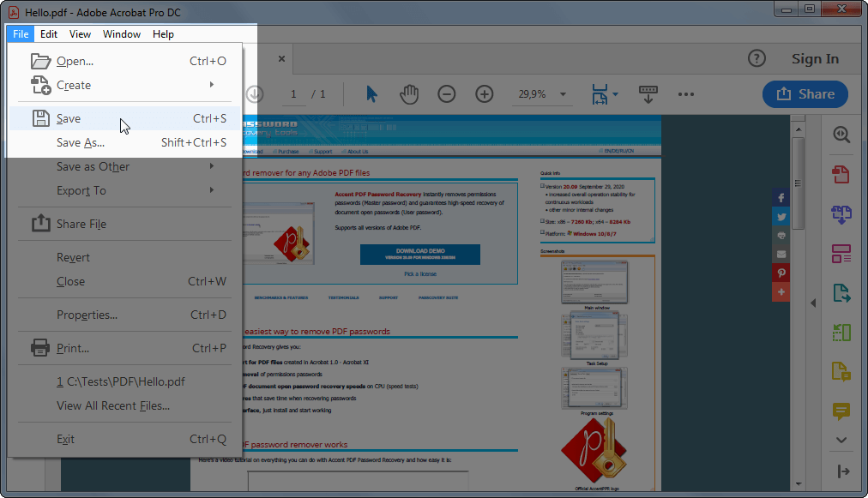Collapse the right tools pane with arrow icon
The height and width of the screenshot is (498, 868).
843,471
